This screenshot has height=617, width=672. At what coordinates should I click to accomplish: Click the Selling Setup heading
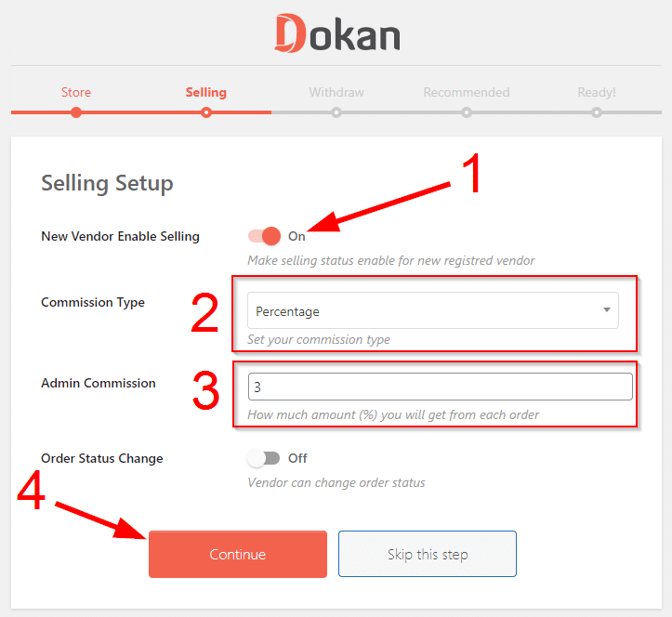click(x=107, y=183)
